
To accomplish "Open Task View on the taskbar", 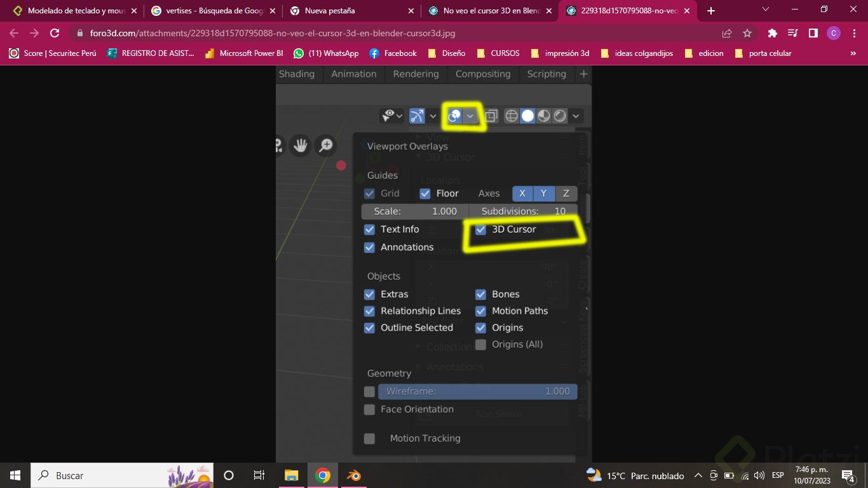I will click(259, 475).
